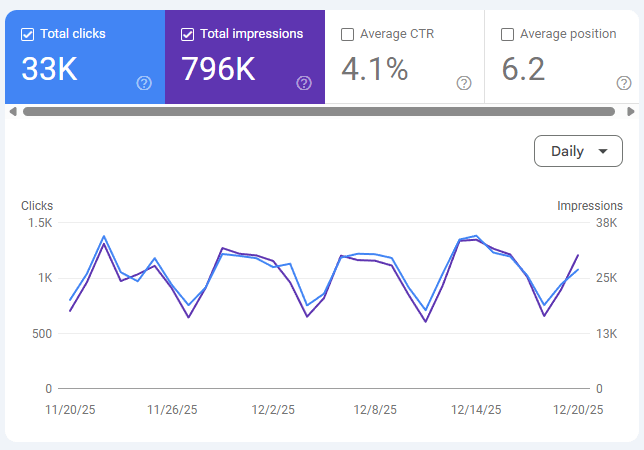Click the horizontal gray scrollbar thumb
This screenshot has width=644, height=450.
(319, 111)
